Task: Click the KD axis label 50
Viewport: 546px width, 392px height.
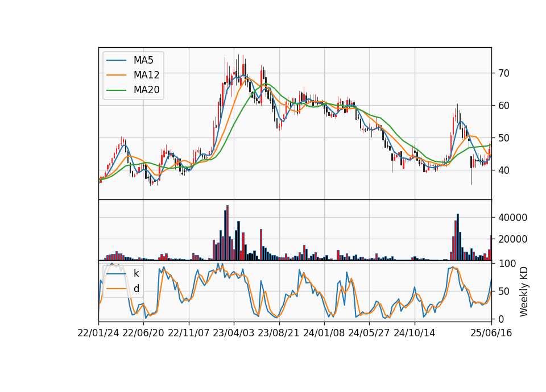Action: [504, 291]
